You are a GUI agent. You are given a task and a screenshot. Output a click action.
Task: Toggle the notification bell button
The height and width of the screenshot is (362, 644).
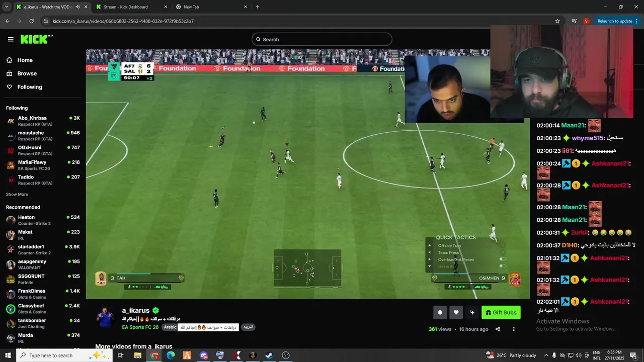coord(440,312)
